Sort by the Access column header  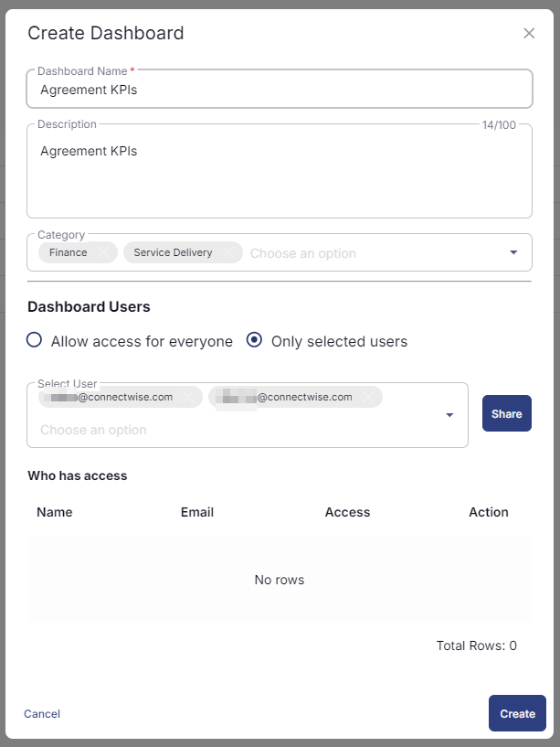[348, 512]
